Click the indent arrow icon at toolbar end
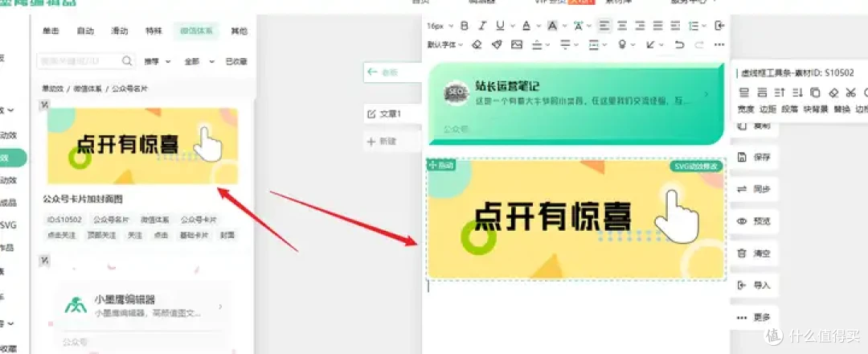The height and width of the screenshot is (354, 868). pyautogui.click(x=719, y=26)
